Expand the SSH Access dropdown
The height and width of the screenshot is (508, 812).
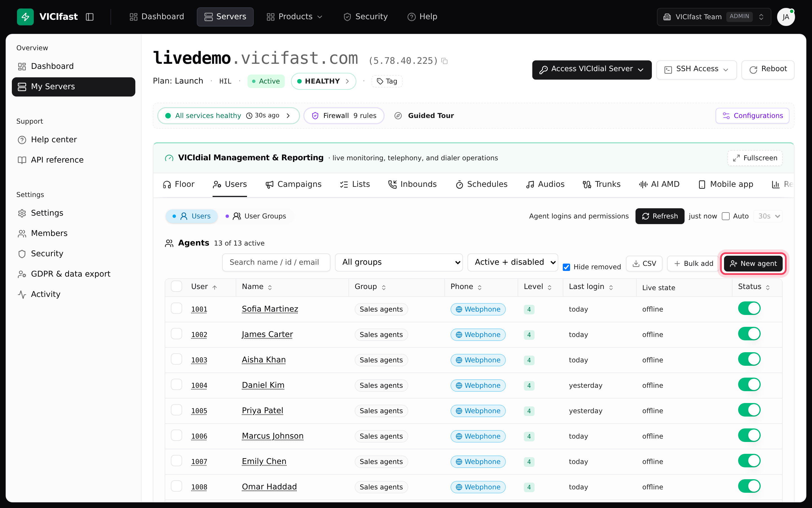(x=697, y=69)
